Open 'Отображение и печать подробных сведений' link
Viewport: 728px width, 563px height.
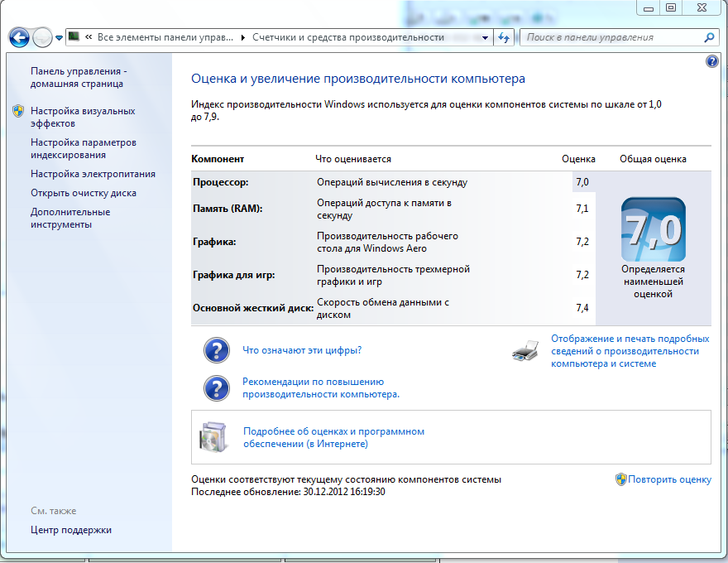pyautogui.click(x=630, y=351)
